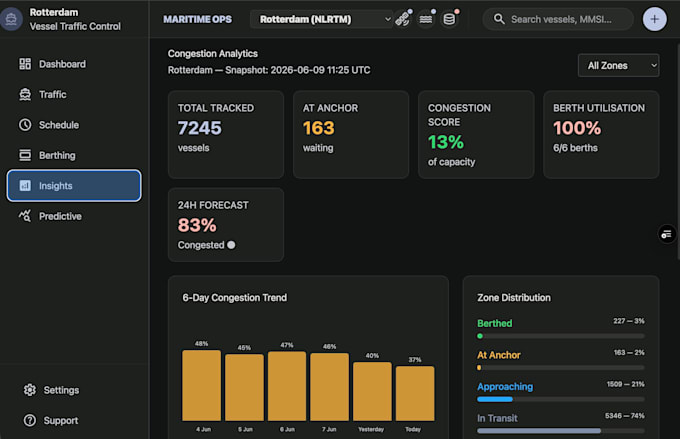The width and height of the screenshot is (680, 439).
Task: Click the Berth Utilisation 100% card
Action: click(601, 134)
